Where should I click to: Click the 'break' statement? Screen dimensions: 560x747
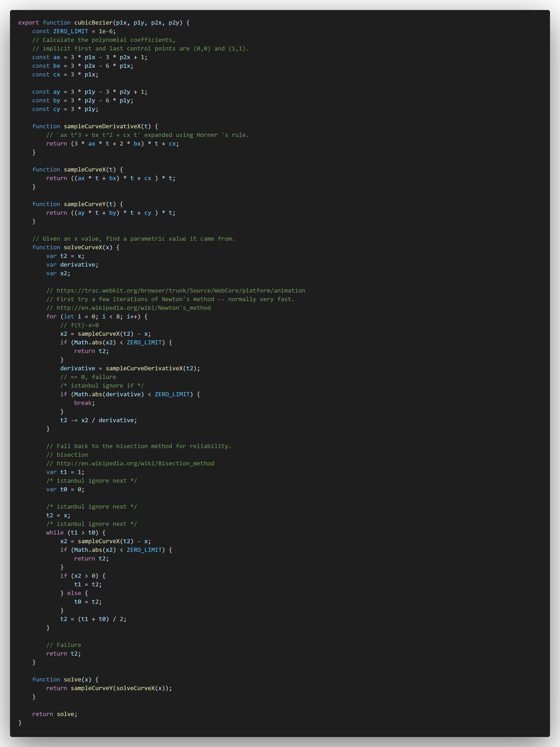tap(83, 403)
